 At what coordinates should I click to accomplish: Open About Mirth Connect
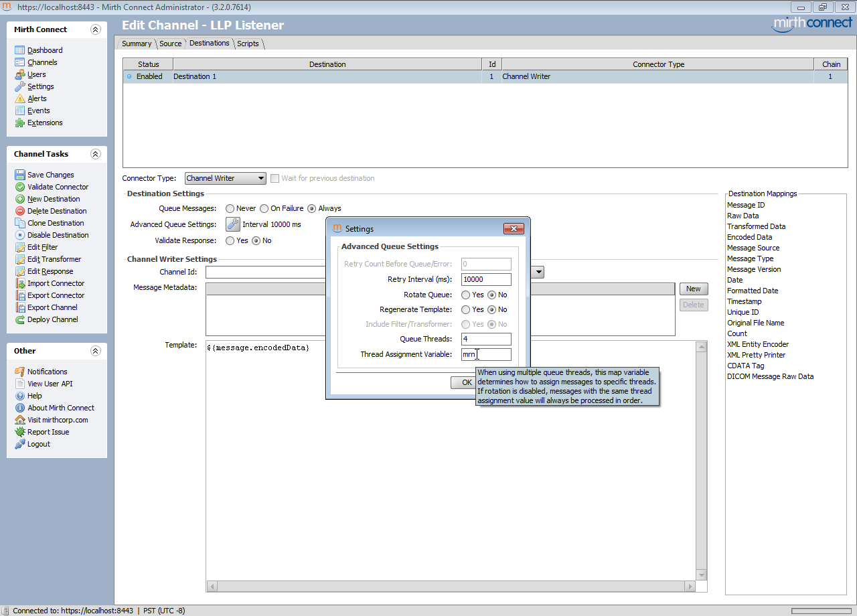tap(61, 408)
